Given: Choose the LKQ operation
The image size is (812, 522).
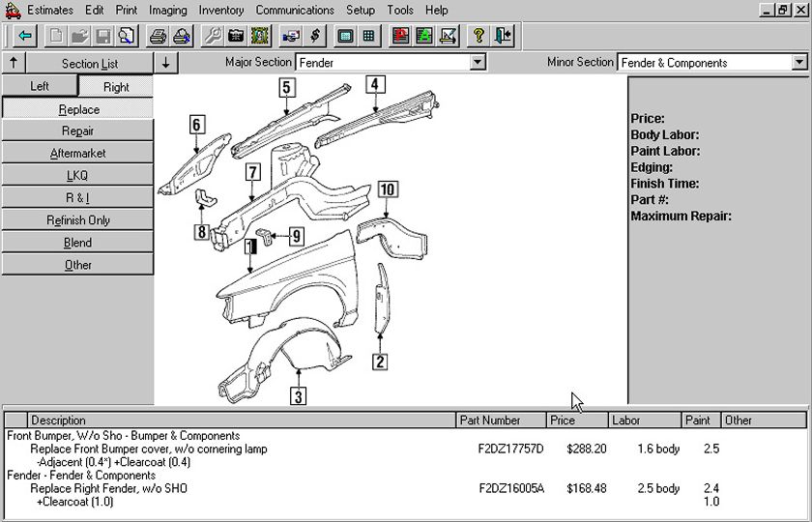Looking at the screenshot, I should 78,176.
